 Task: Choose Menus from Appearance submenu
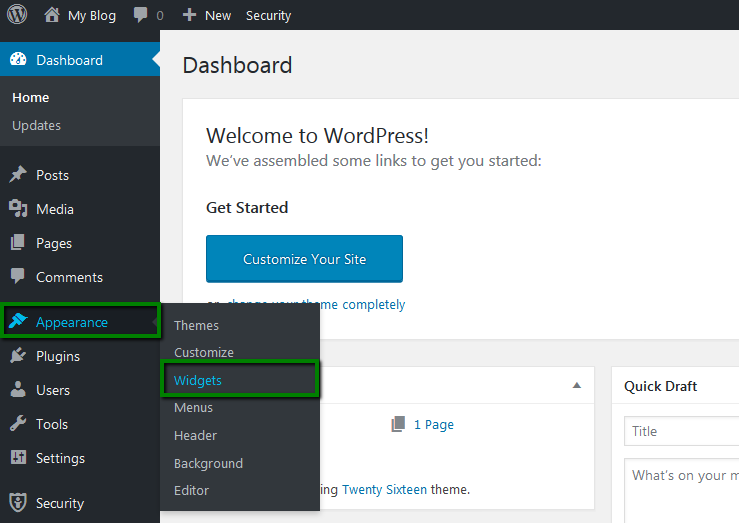(x=193, y=408)
